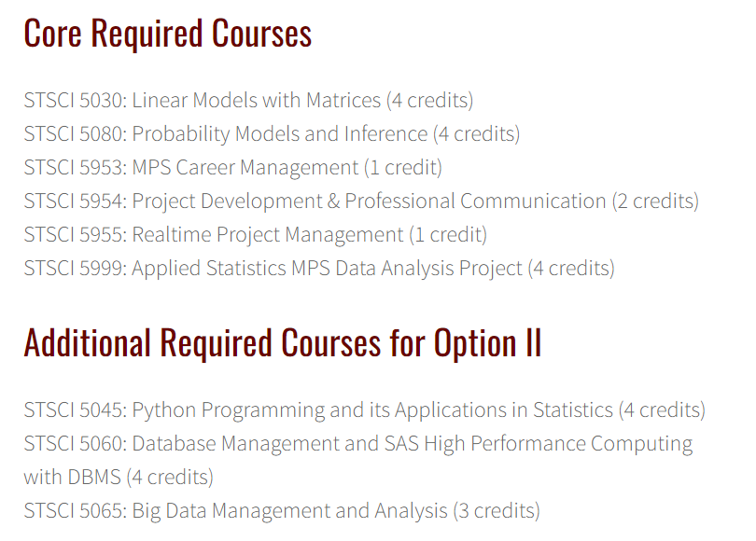Click '(3 credits)' after Big Data Management
The width and height of the screenshot is (756, 541).
(x=497, y=511)
